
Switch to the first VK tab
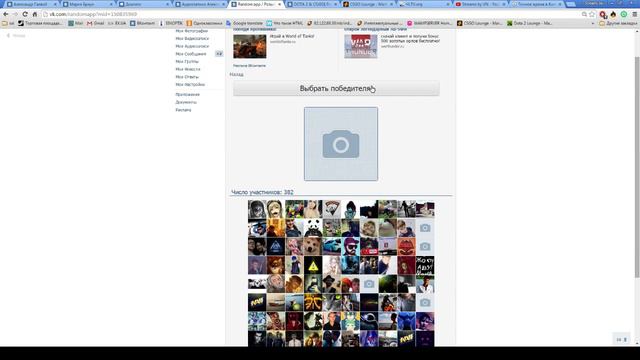(32, 4)
